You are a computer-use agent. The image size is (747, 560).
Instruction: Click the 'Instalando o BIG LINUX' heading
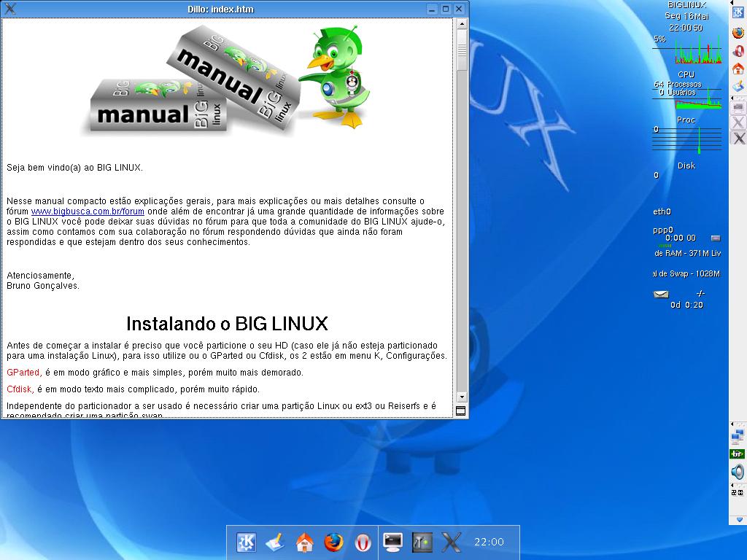click(x=227, y=324)
